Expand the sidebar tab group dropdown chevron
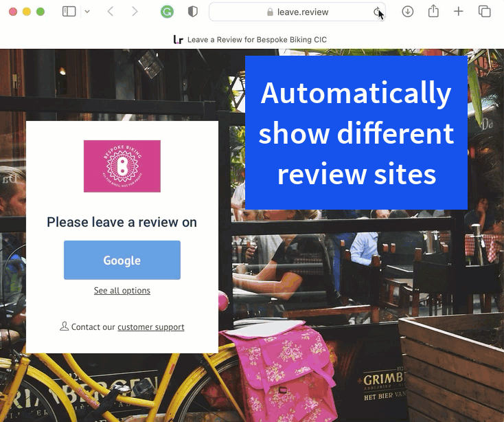 click(87, 12)
